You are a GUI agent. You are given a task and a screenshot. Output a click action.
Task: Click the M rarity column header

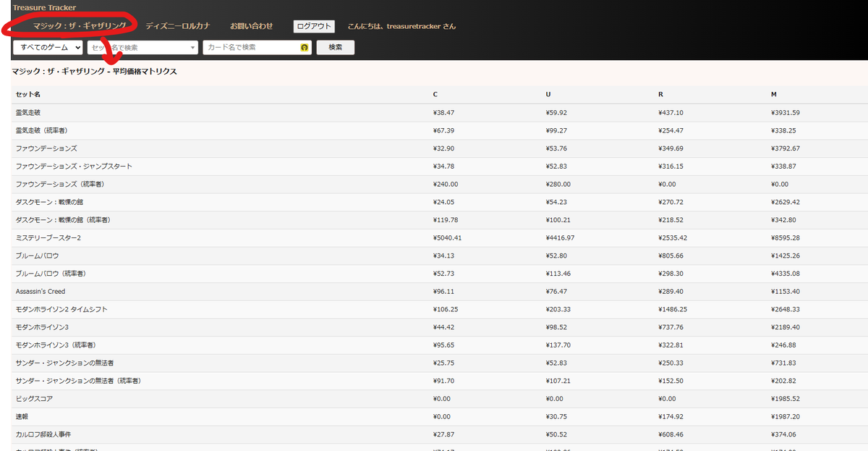click(x=774, y=95)
